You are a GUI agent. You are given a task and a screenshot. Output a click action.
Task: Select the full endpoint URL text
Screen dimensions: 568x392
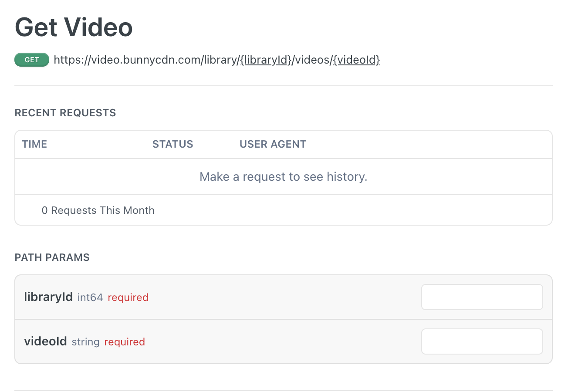tap(216, 60)
